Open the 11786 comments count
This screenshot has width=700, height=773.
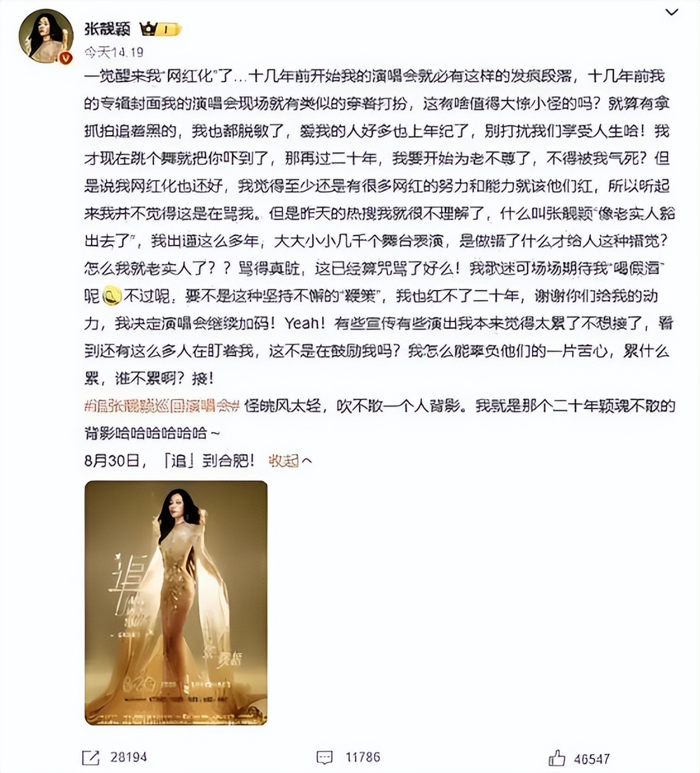363,757
